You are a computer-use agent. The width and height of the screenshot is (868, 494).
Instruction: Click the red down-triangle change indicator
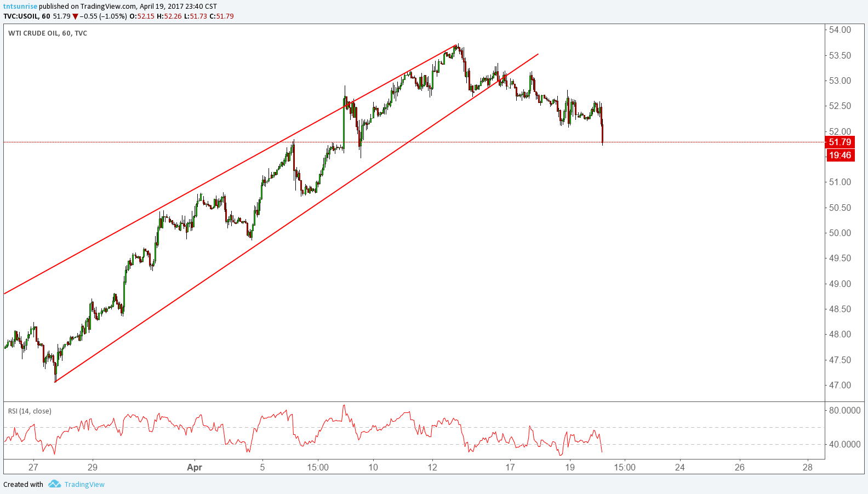point(76,16)
